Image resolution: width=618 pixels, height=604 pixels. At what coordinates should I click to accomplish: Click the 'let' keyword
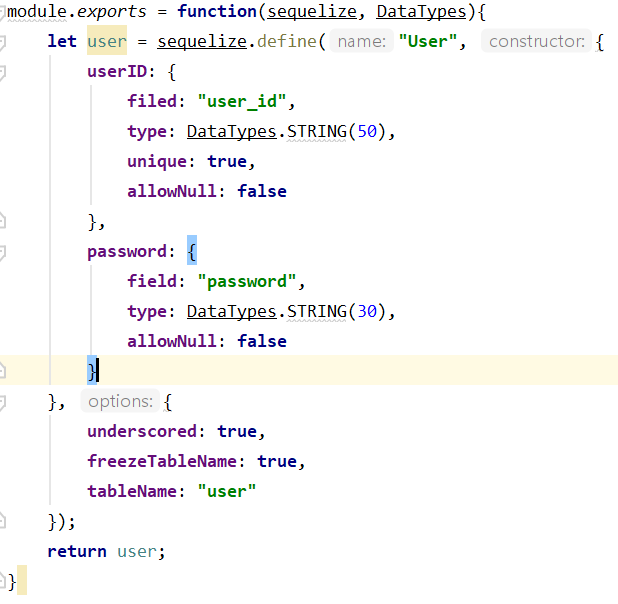tap(62, 41)
